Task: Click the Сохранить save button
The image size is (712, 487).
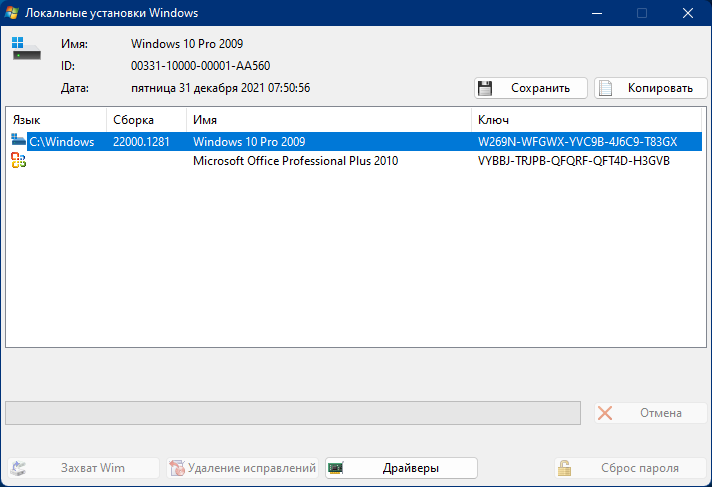Action: [x=531, y=88]
